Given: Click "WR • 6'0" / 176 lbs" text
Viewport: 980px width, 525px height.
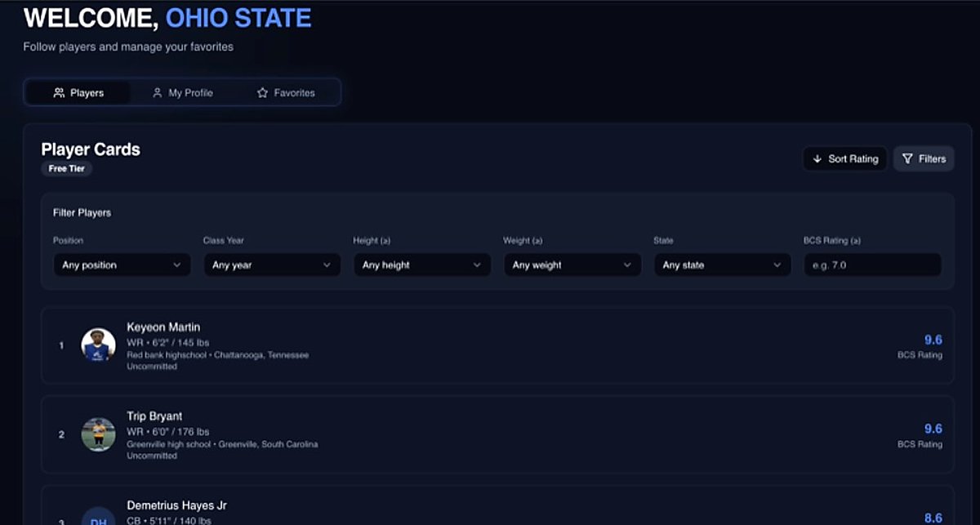Looking at the screenshot, I should (x=167, y=431).
